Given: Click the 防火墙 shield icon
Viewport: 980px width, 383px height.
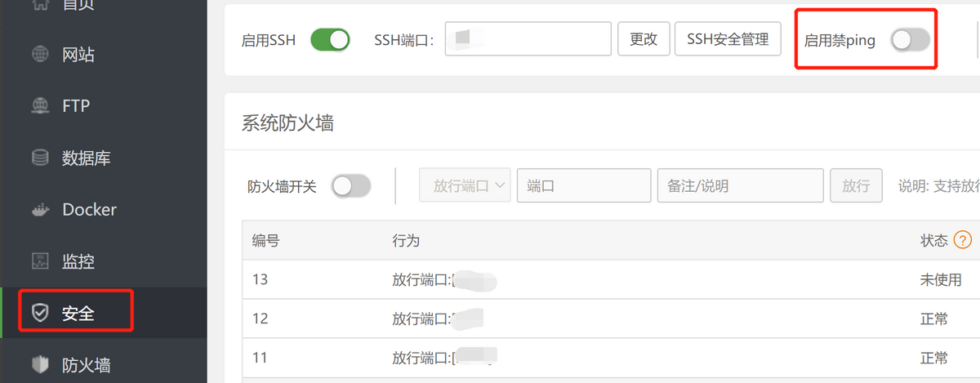Looking at the screenshot, I should pos(39,364).
